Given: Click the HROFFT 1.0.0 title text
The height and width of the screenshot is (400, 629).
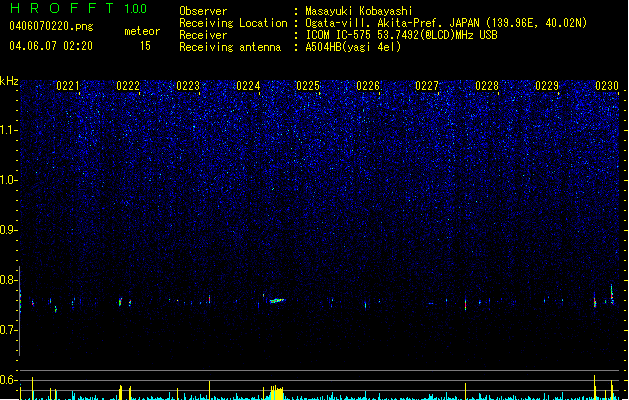Looking at the screenshot, I should point(79,8).
